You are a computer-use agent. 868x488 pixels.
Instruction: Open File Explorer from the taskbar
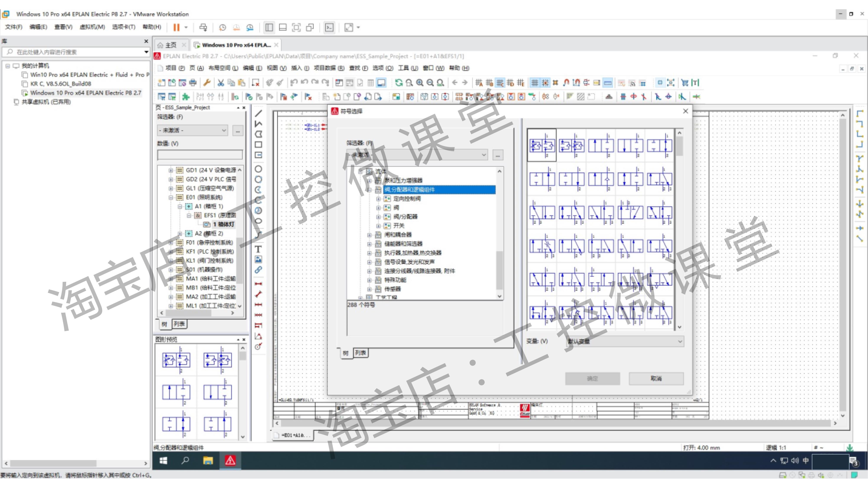pos(208,460)
